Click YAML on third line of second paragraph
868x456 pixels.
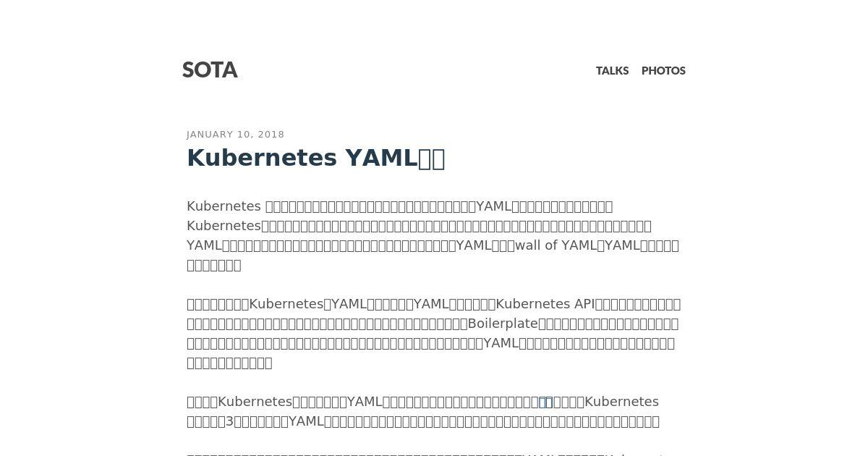[501, 343]
